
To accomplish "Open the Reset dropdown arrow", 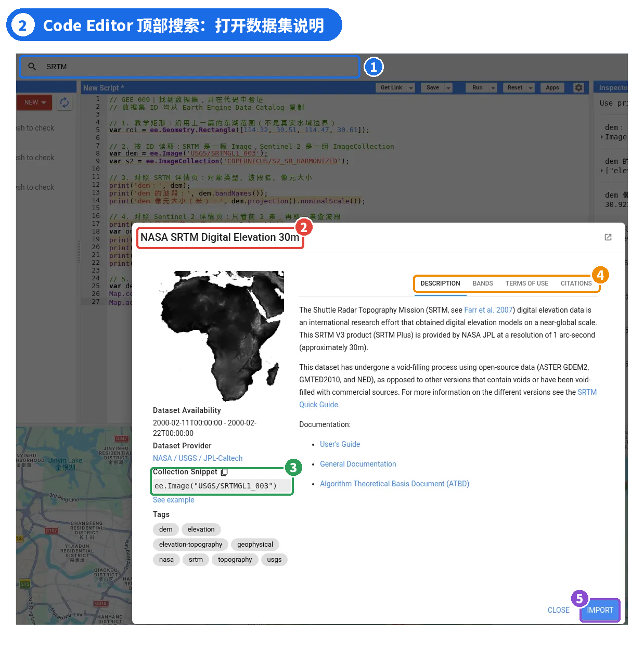I will [x=531, y=88].
